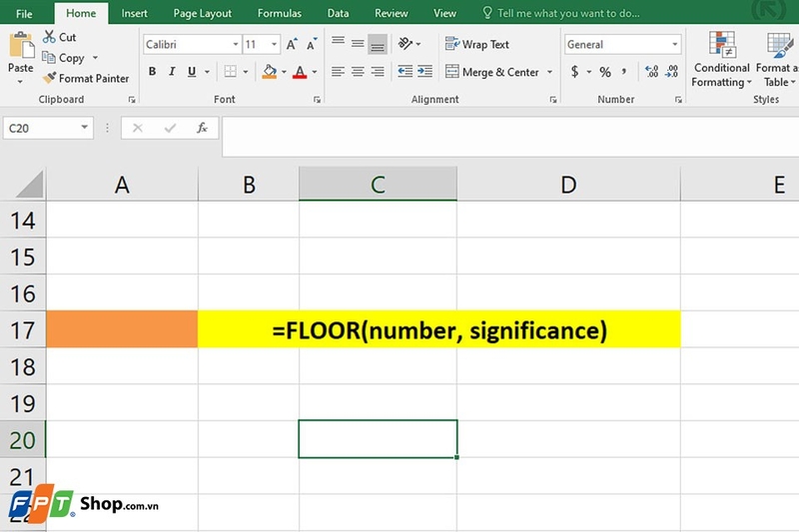
Task: Expand Merge & Center options arrow
Action: 549,72
